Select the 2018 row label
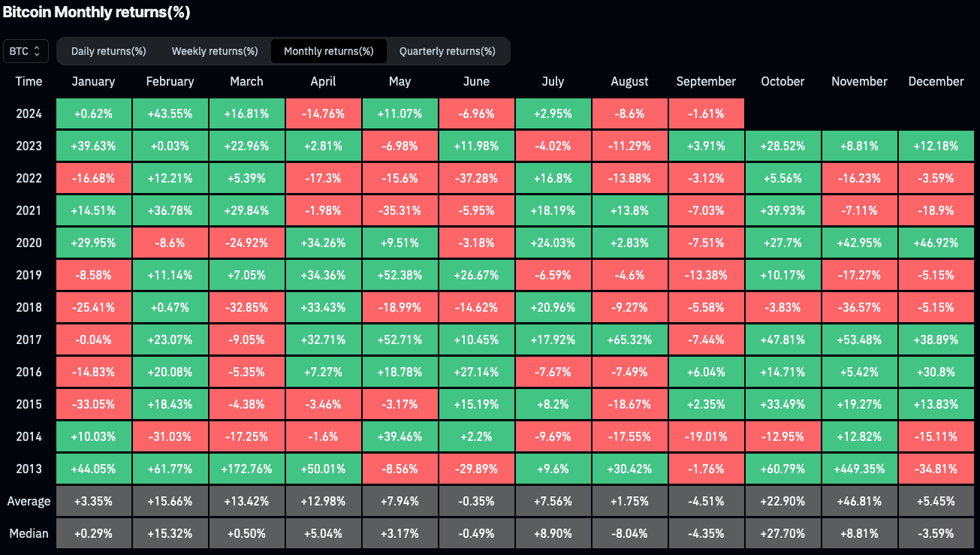 click(29, 307)
